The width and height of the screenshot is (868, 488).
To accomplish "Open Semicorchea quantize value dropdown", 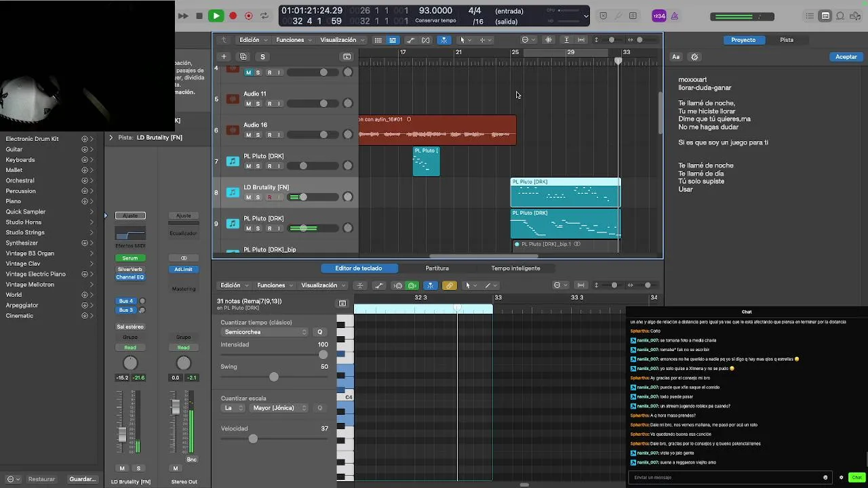I will tap(265, 332).
